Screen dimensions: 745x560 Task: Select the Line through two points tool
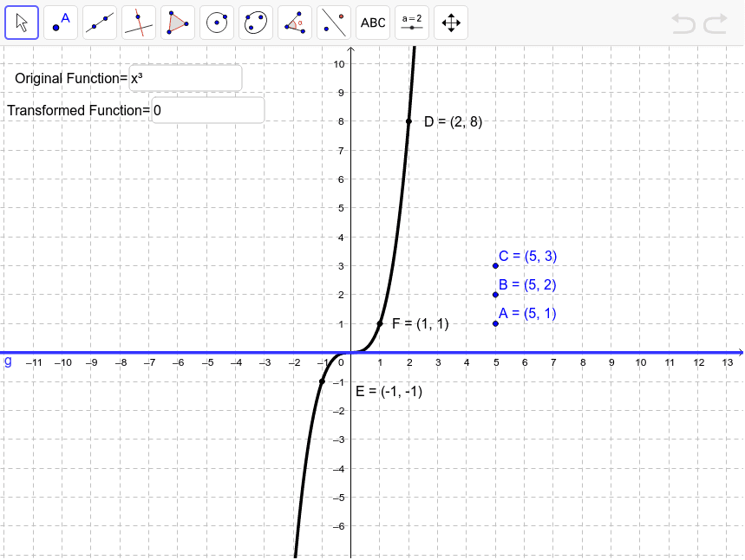pos(100,23)
